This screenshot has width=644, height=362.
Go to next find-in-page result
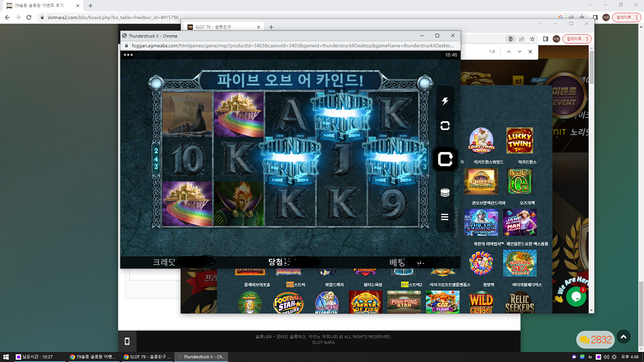(x=519, y=52)
